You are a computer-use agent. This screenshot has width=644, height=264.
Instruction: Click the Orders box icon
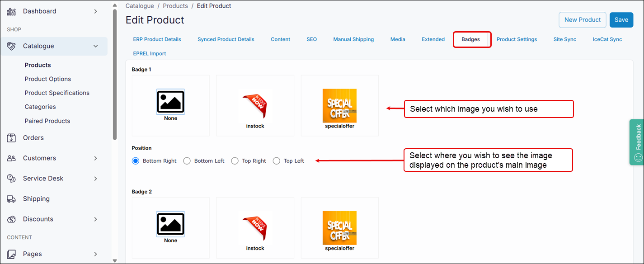(11, 138)
